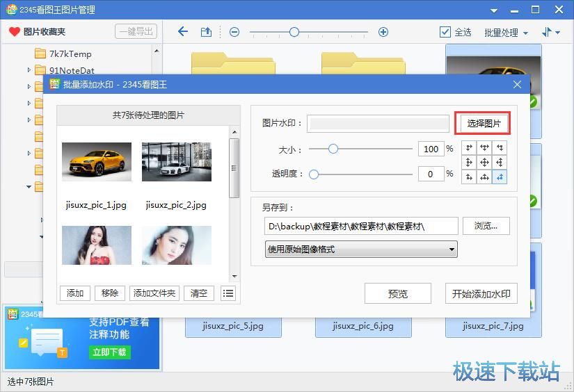Click the 大小 size slider handle
574x392 pixels.
[x=333, y=149]
